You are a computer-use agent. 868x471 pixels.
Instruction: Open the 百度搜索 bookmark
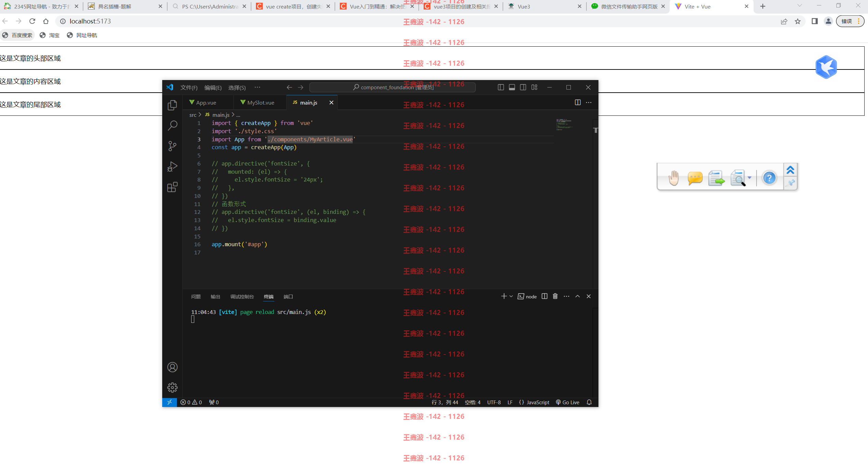click(17, 35)
